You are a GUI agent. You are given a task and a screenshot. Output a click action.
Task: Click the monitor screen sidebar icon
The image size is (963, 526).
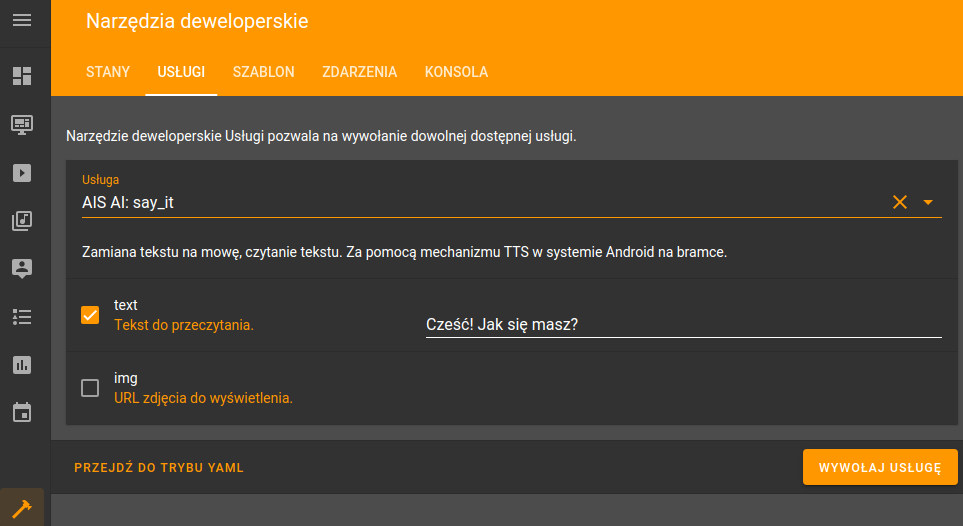coord(22,125)
